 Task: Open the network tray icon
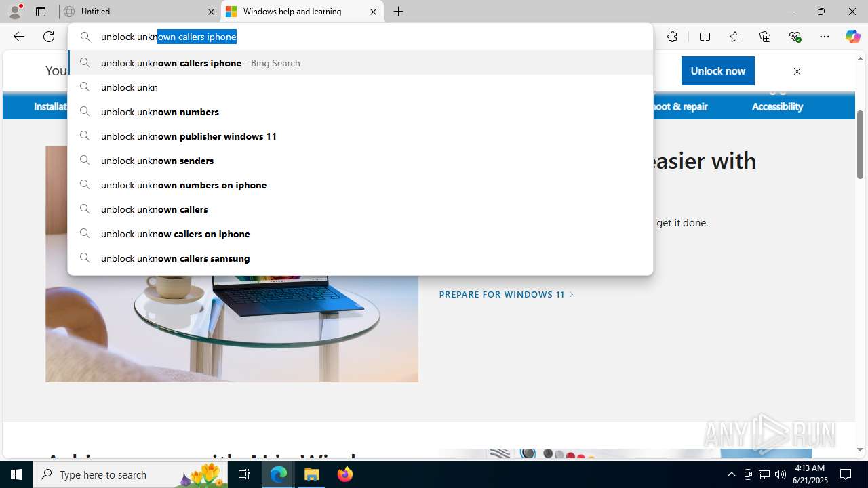tap(764, 474)
